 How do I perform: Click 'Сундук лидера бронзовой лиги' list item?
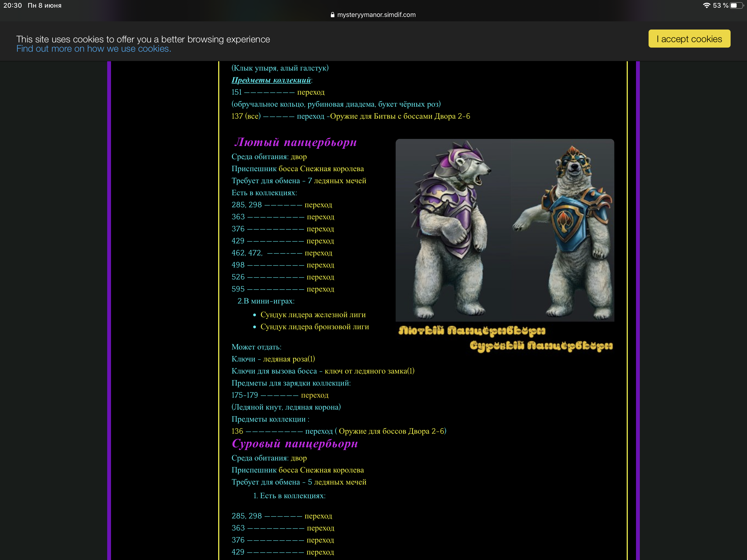(x=315, y=326)
